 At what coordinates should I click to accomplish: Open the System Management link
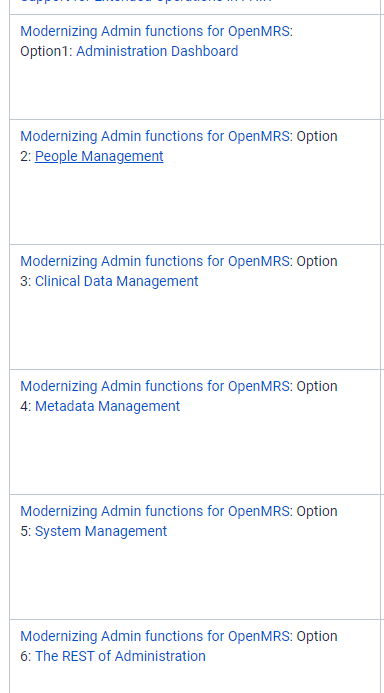pos(101,531)
